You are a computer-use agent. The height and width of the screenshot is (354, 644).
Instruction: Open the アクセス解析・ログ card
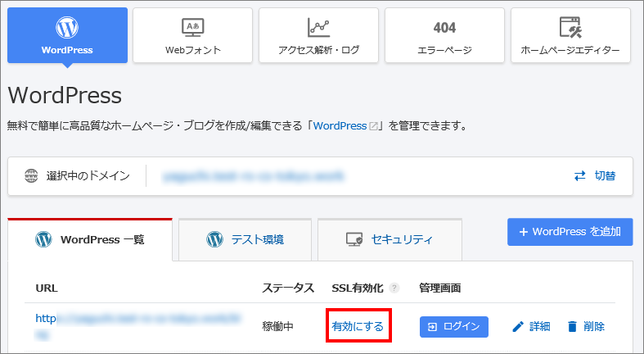pyautogui.click(x=318, y=35)
